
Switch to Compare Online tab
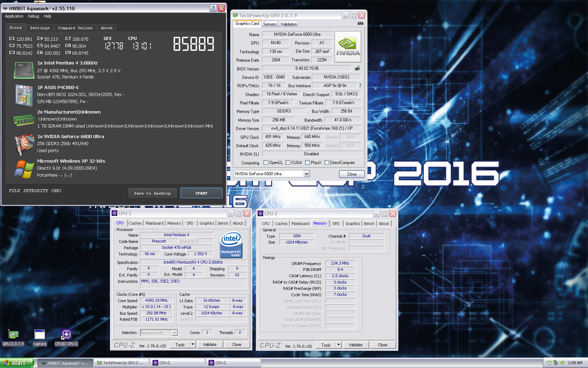coord(75,28)
